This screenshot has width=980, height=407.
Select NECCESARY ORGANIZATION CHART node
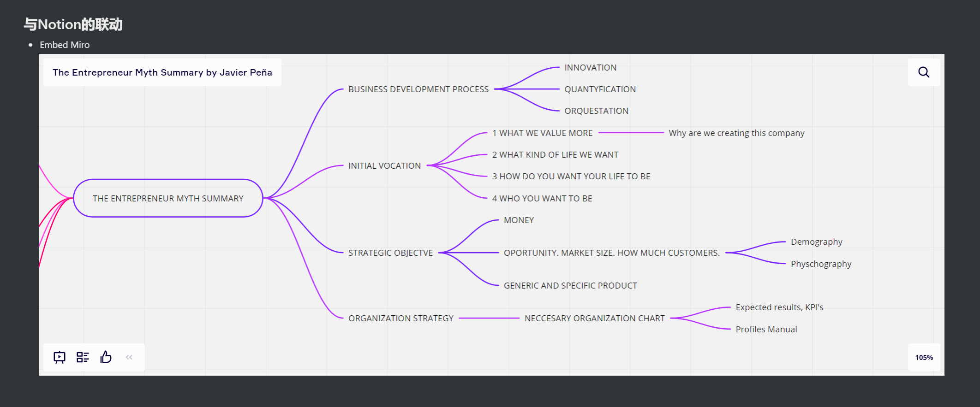(x=595, y=318)
